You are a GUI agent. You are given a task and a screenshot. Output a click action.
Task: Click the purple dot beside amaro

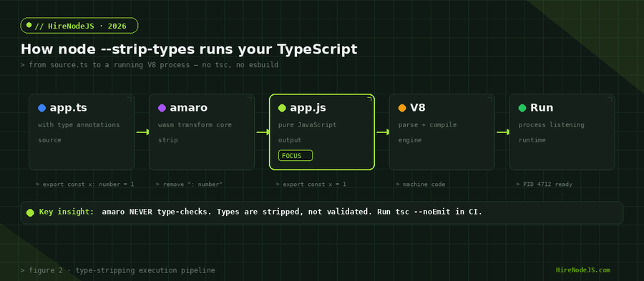162,108
